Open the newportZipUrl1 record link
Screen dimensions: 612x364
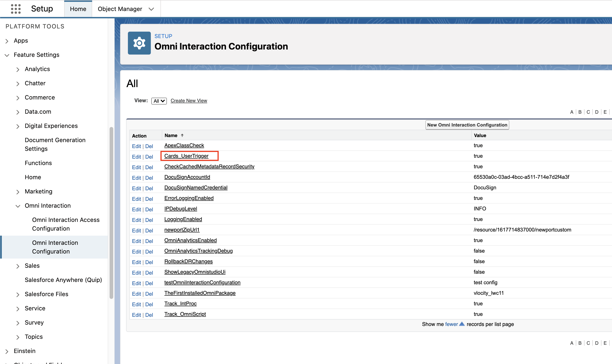182,230
